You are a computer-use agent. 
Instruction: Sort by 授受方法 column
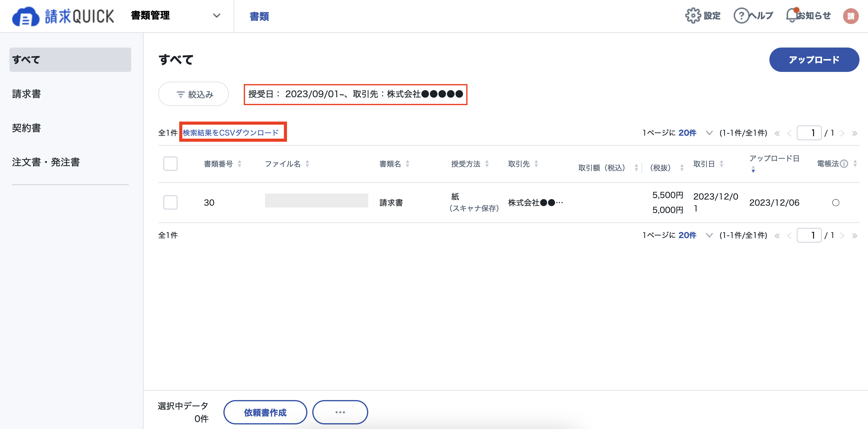487,164
